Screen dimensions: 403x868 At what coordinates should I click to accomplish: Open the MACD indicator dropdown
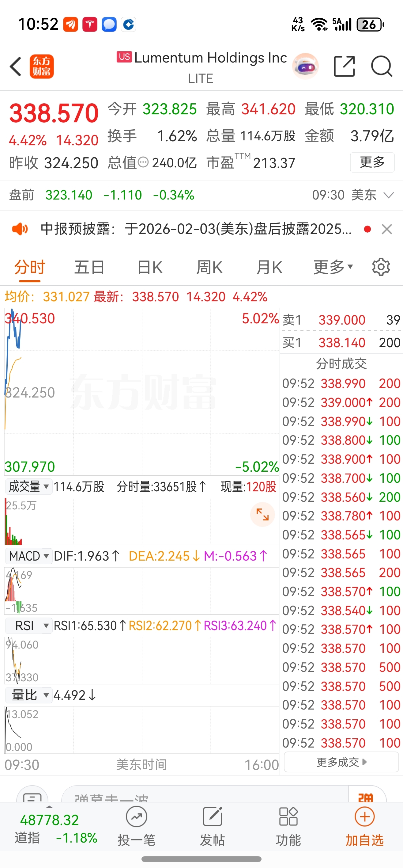click(28, 556)
